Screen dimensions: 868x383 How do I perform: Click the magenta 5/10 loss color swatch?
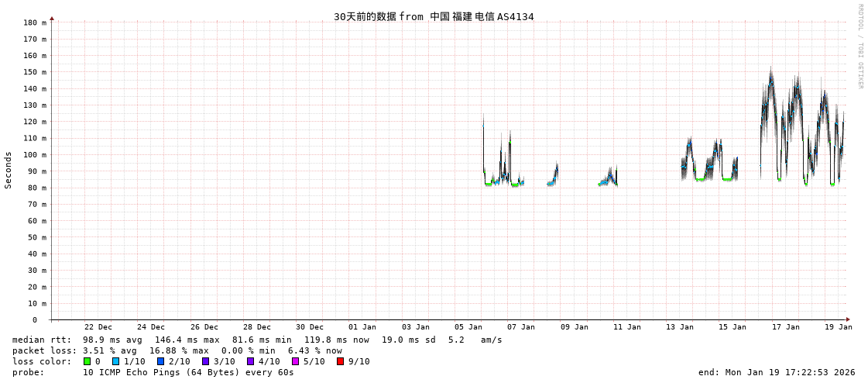point(295,361)
